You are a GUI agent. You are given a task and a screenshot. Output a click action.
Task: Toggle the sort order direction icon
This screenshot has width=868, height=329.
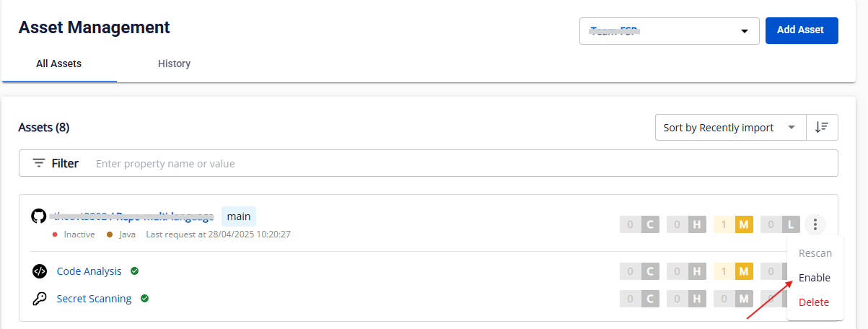pos(822,127)
